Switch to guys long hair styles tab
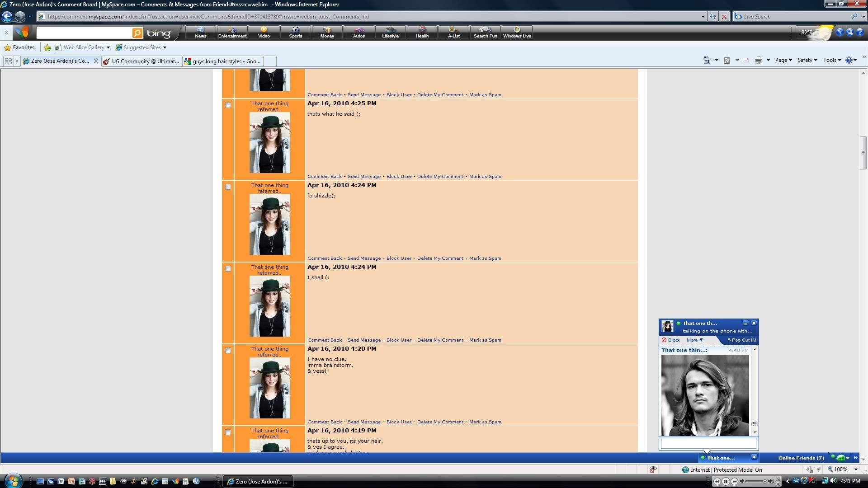Image resolution: width=868 pixels, height=488 pixels. [x=222, y=61]
